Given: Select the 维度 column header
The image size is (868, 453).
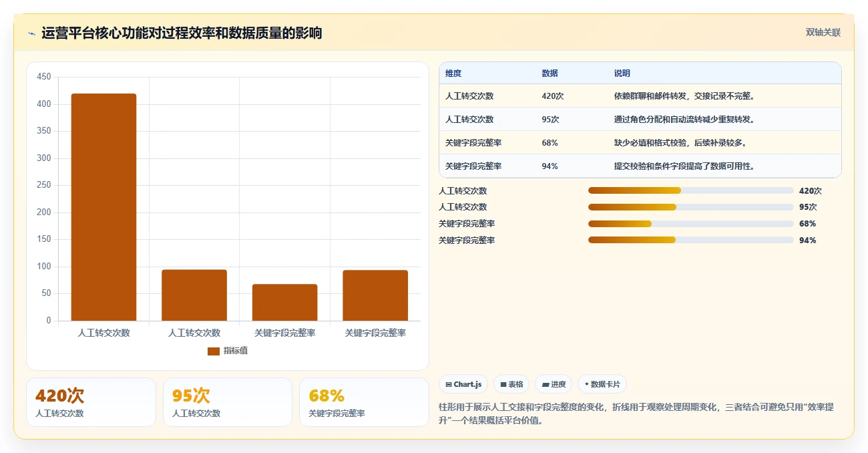Looking at the screenshot, I should [453, 73].
